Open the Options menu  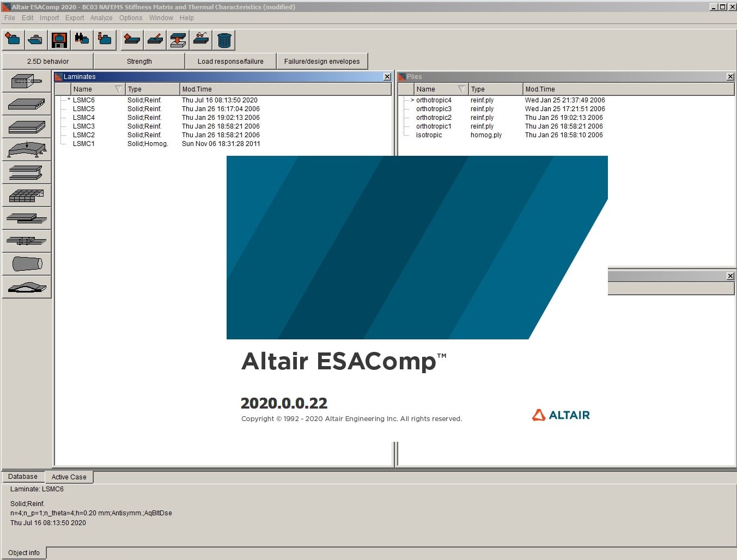coord(131,18)
